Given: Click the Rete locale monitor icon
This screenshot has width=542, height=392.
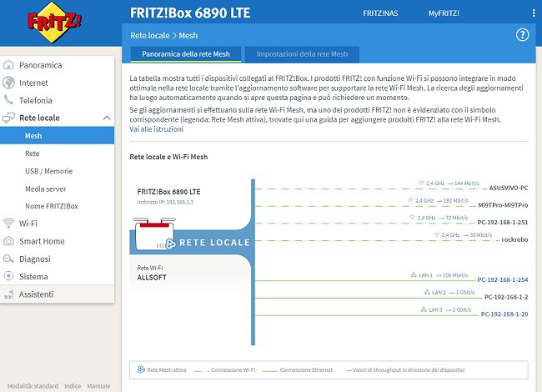Looking at the screenshot, I should click(x=8, y=118).
